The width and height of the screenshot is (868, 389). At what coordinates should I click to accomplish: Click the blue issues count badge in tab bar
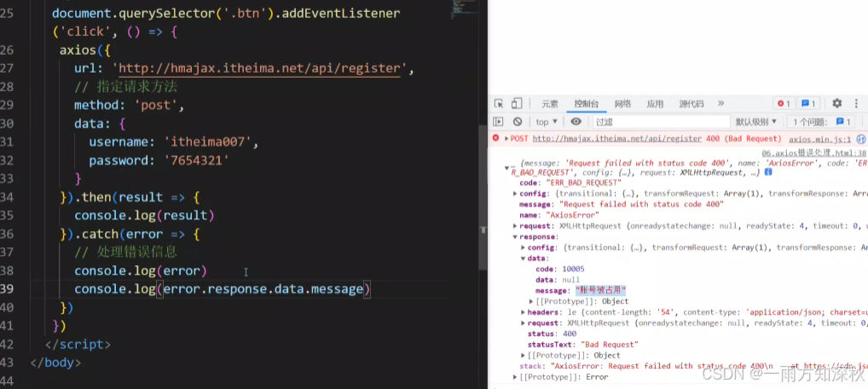pyautogui.click(x=808, y=103)
